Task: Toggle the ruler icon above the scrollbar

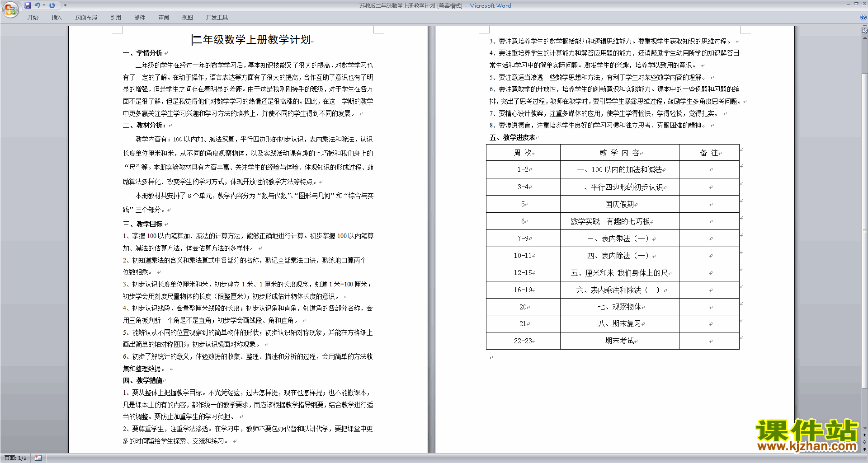Action: pos(864,30)
